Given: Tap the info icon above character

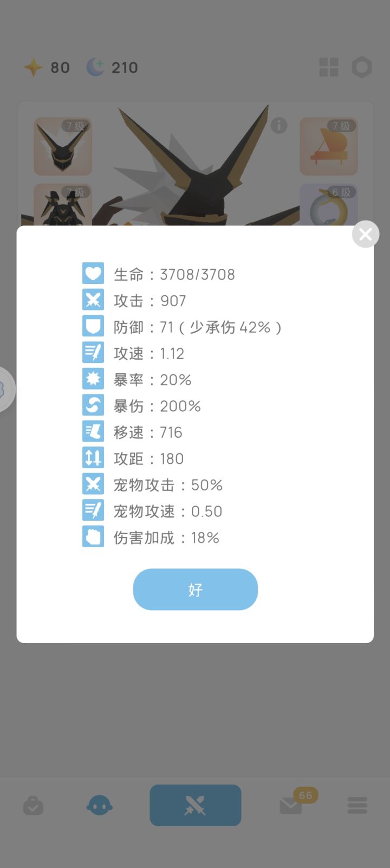Looking at the screenshot, I should pos(279,126).
